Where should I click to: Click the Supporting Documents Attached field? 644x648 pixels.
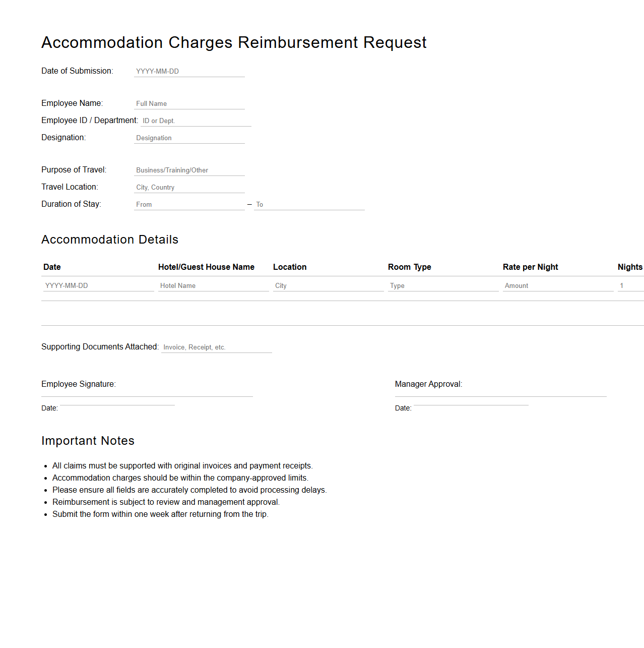(216, 347)
